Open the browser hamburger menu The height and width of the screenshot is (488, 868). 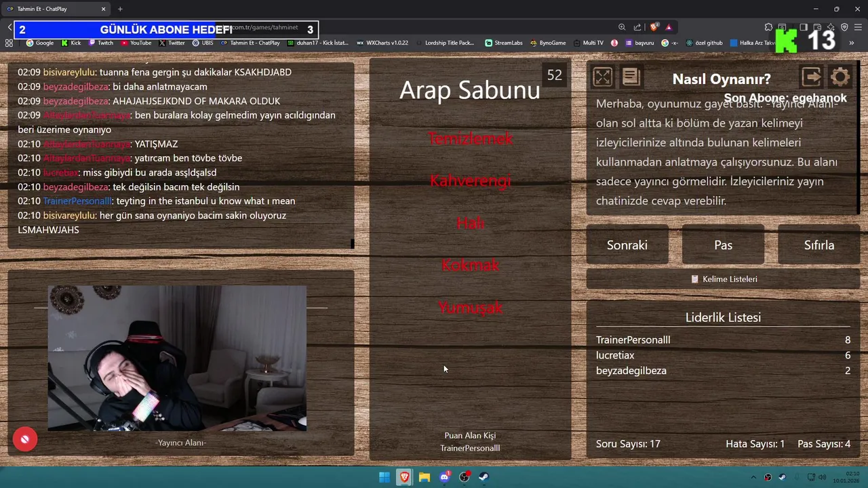(x=858, y=28)
